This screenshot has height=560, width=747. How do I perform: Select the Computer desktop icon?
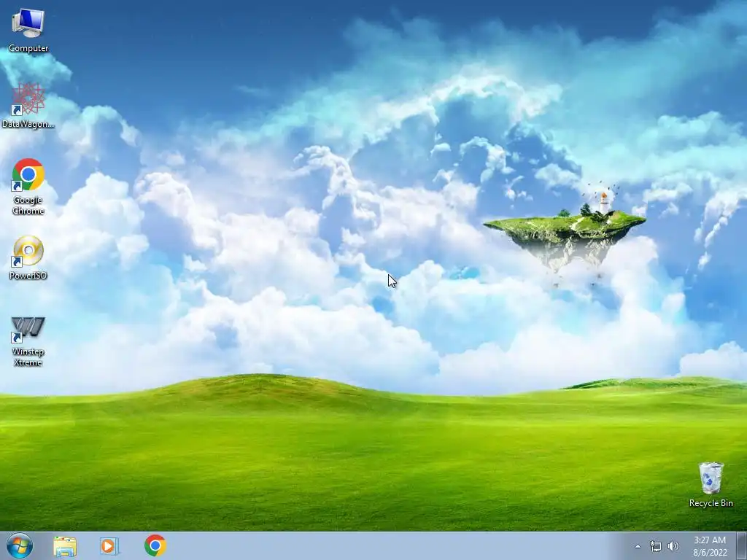(x=28, y=31)
